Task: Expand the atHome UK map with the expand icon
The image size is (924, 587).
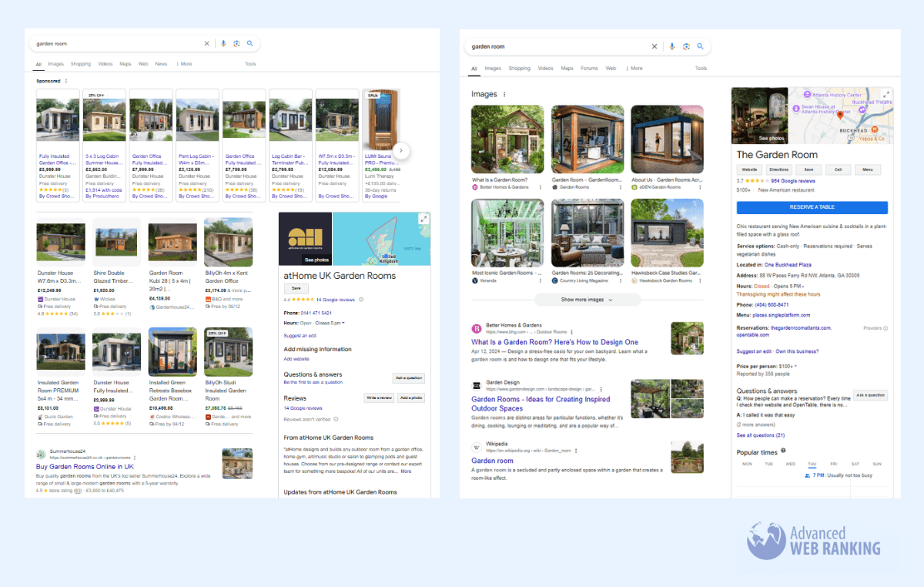Action: (423, 220)
